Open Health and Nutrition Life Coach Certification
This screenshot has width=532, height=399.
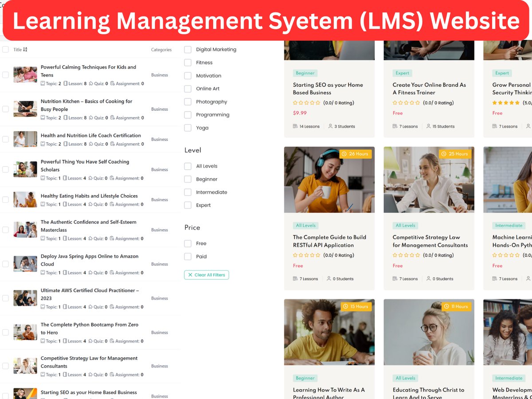click(x=91, y=136)
